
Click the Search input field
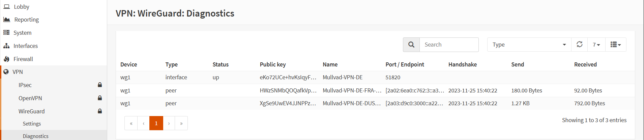[449, 45]
